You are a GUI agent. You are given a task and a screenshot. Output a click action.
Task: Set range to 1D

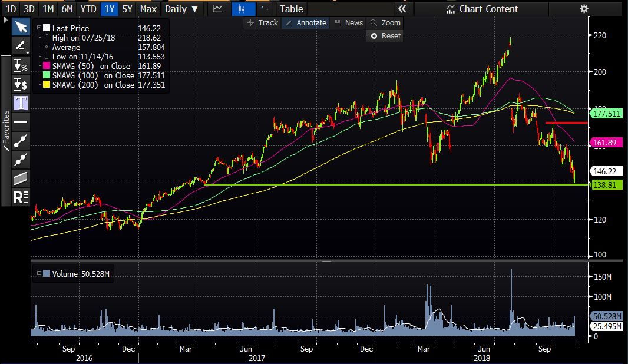point(11,9)
